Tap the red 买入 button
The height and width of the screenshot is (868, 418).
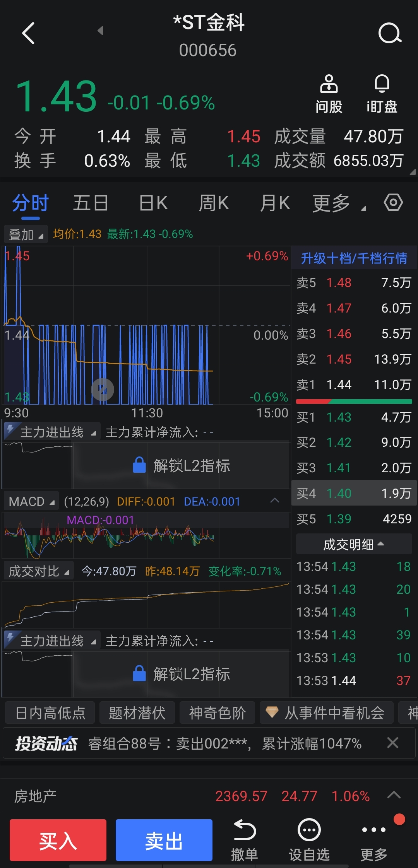click(58, 840)
